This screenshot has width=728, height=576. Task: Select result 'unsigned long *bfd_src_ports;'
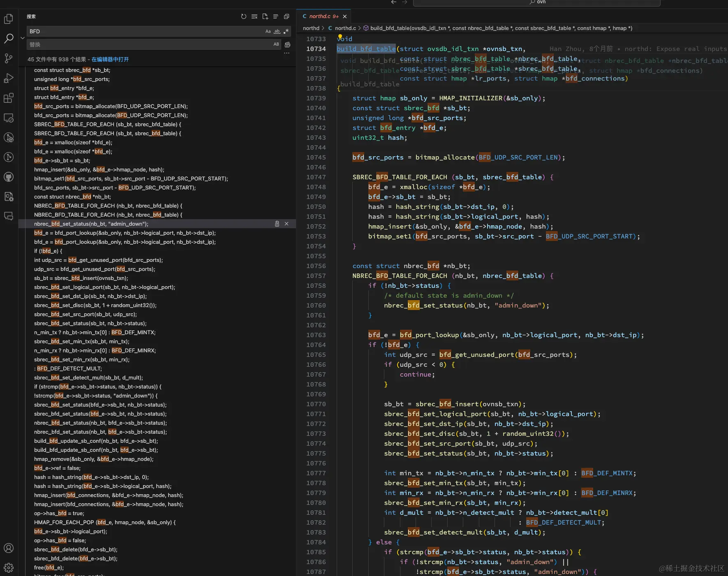click(72, 79)
